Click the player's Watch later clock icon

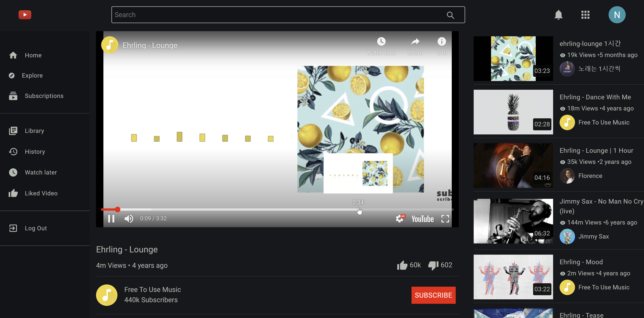381,41
